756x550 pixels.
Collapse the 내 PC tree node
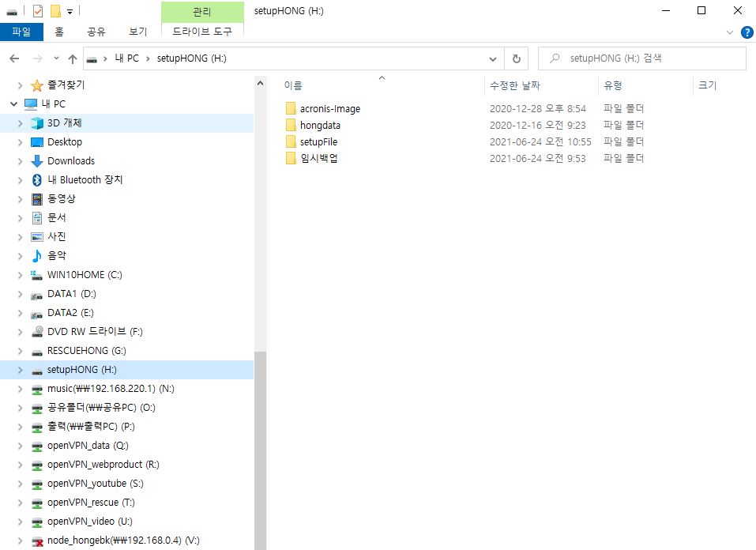pyautogui.click(x=13, y=104)
